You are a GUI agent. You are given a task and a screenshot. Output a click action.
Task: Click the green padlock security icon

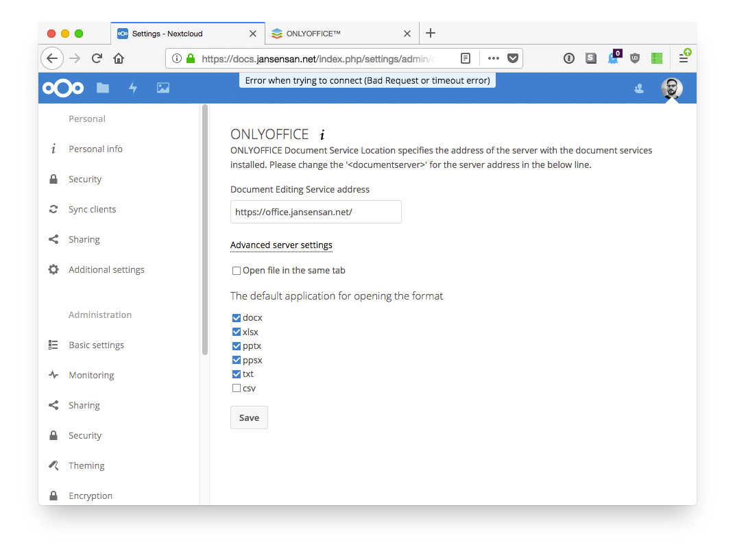coord(191,58)
